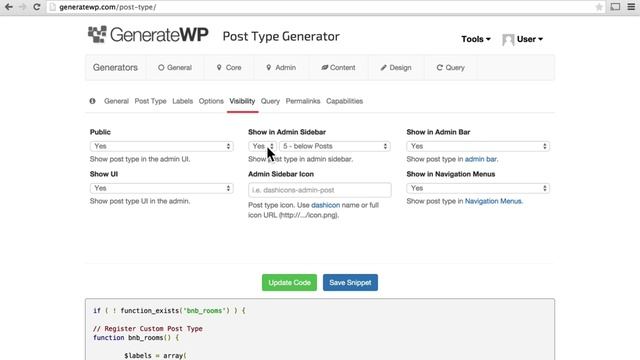Click the user avatar icon
Screen dimensions: 640x360
[508, 40]
